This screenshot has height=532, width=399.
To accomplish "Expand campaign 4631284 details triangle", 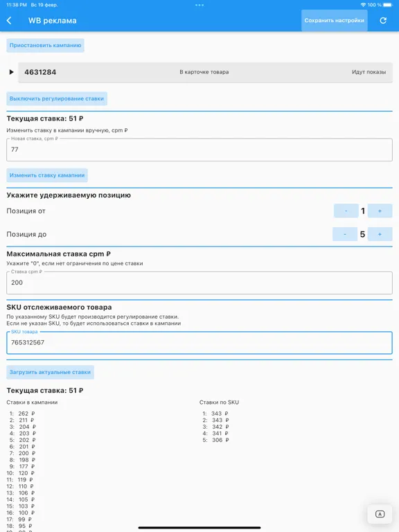I will [x=11, y=72].
